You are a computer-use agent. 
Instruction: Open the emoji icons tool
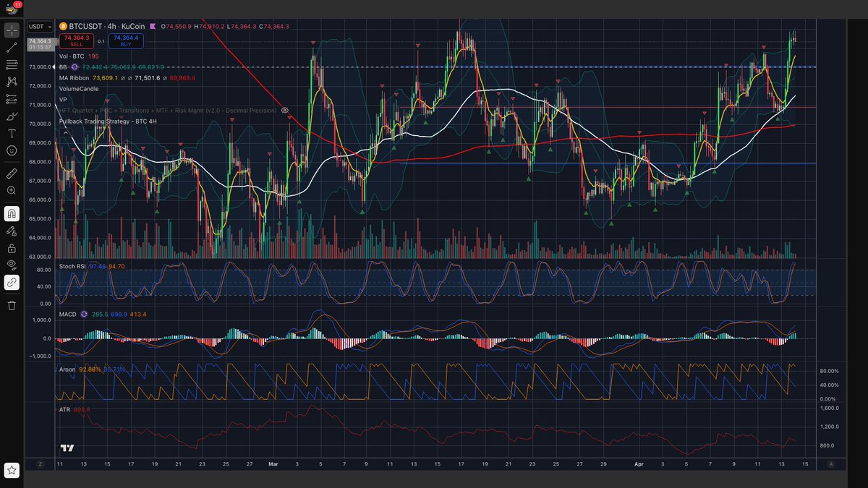12,150
